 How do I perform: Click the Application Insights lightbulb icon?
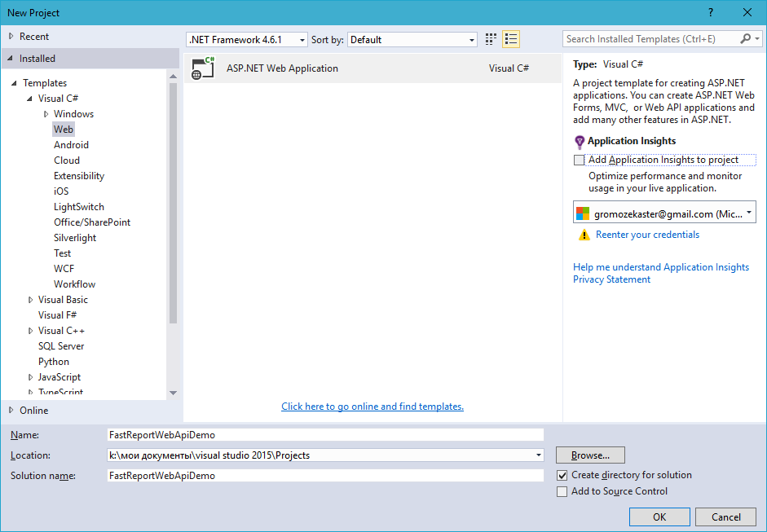[580, 142]
